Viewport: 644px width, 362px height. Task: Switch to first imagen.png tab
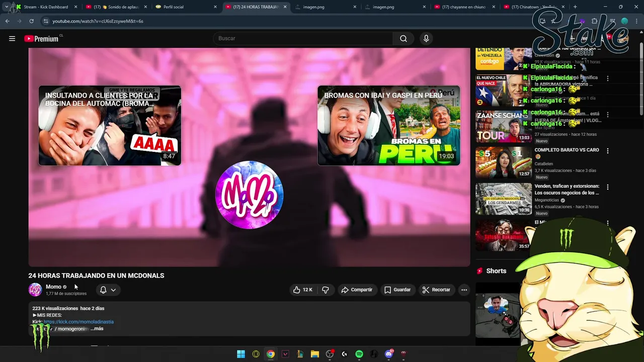pyautogui.click(x=325, y=7)
